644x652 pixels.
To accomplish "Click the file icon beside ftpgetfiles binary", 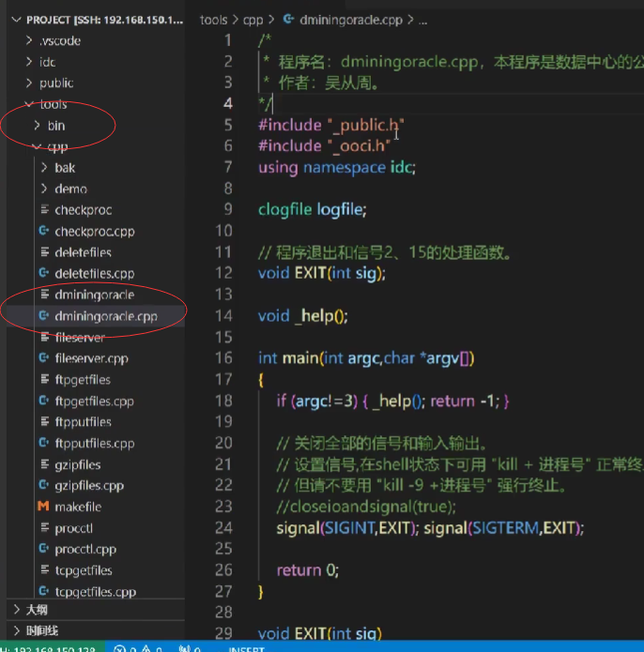I will click(44, 379).
